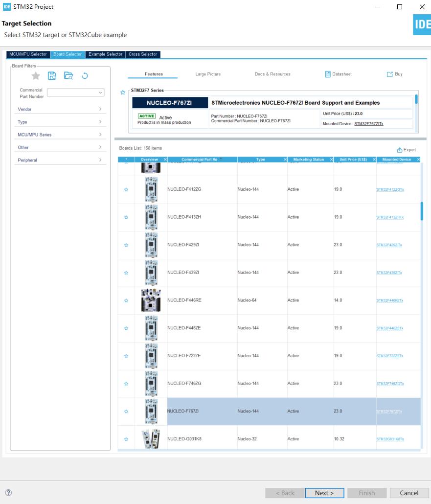Click NUCLEO-F412ZG board thumbnail
The height and width of the screenshot is (504, 431).
click(151, 190)
